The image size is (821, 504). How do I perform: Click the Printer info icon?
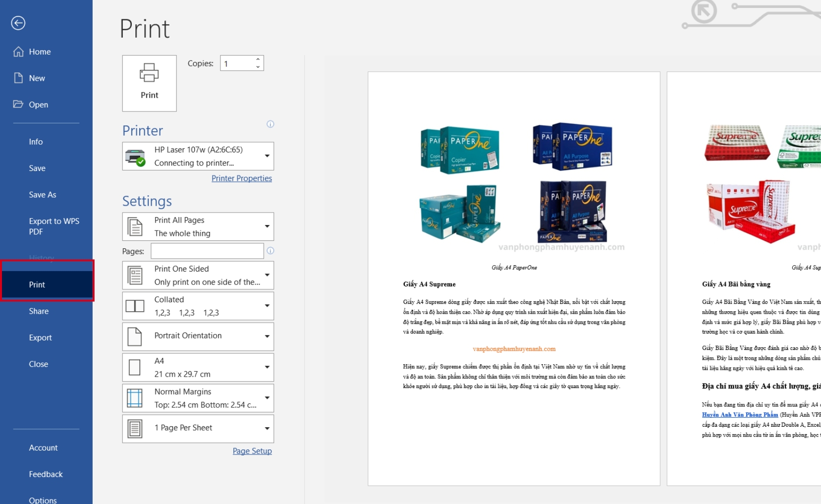(270, 124)
